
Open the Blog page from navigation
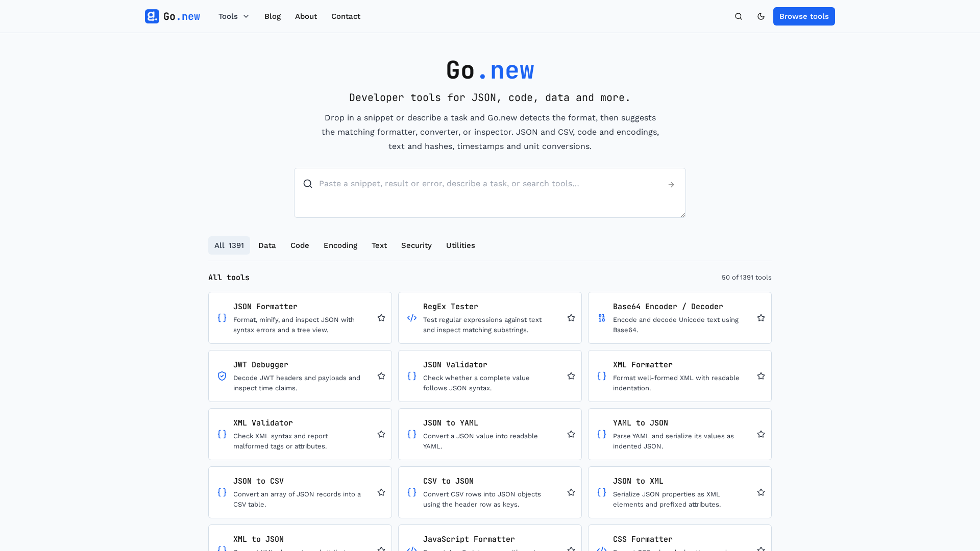pos(273,16)
